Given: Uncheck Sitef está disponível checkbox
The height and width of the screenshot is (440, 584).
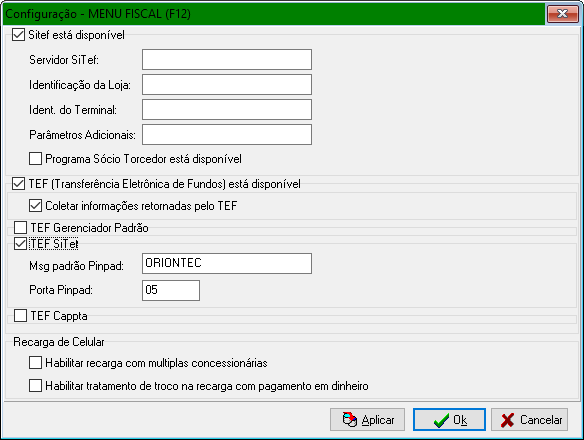Looking at the screenshot, I should (19, 35).
